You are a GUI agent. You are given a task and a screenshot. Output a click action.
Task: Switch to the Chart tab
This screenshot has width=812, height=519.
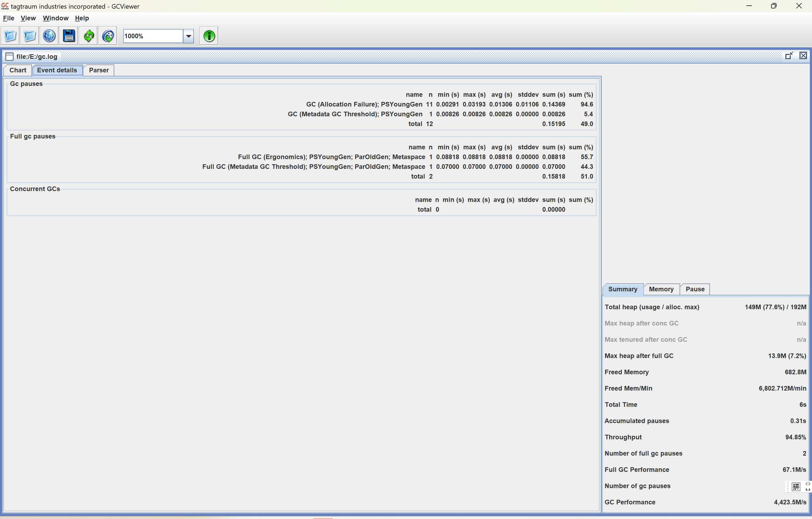point(18,70)
